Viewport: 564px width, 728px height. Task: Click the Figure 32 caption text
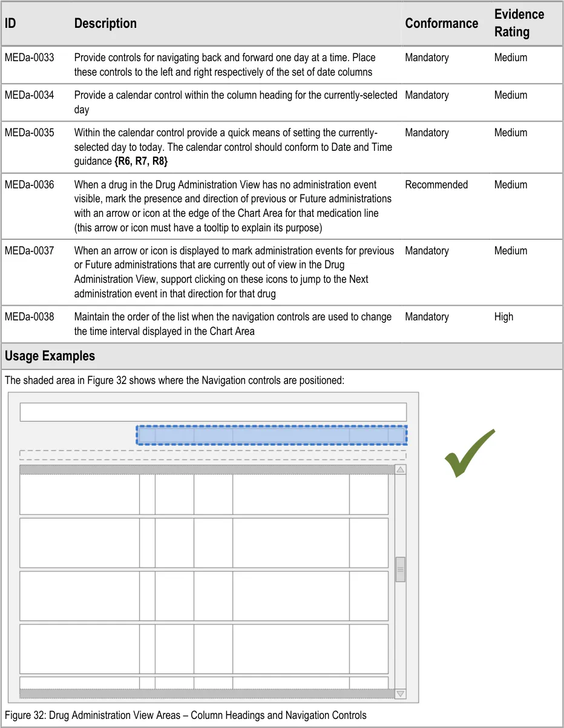tap(185, 715)
